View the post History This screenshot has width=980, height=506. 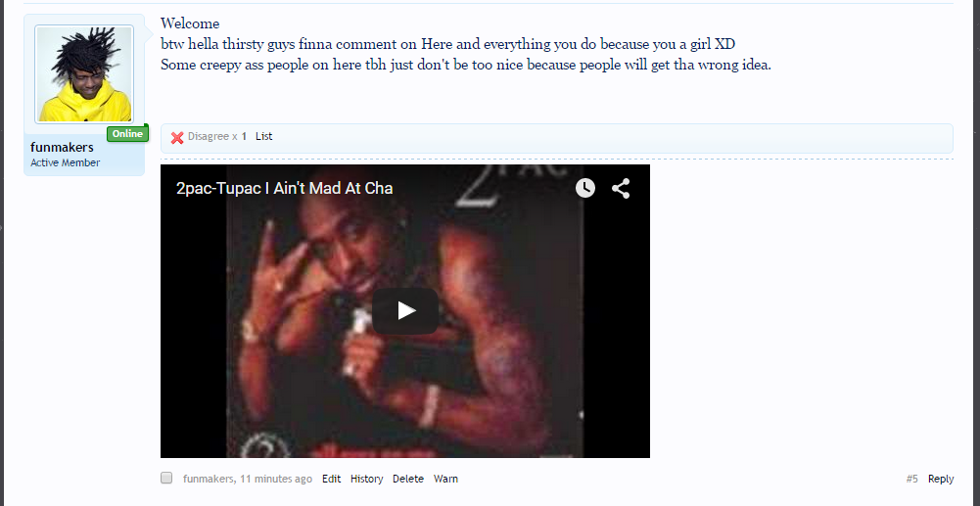coord(366,480)
